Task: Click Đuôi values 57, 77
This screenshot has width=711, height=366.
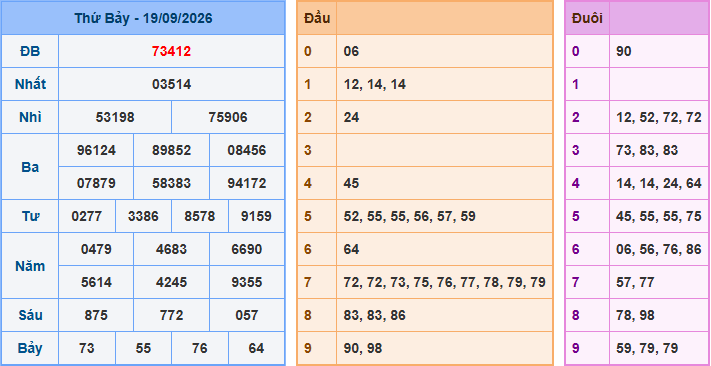Action: (x=635, y=283)
